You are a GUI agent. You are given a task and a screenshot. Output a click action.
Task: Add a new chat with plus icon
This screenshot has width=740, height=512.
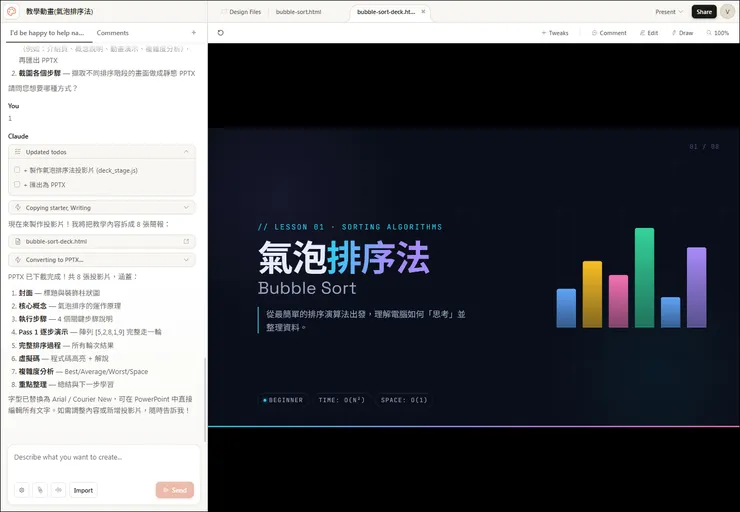(193, 33)
